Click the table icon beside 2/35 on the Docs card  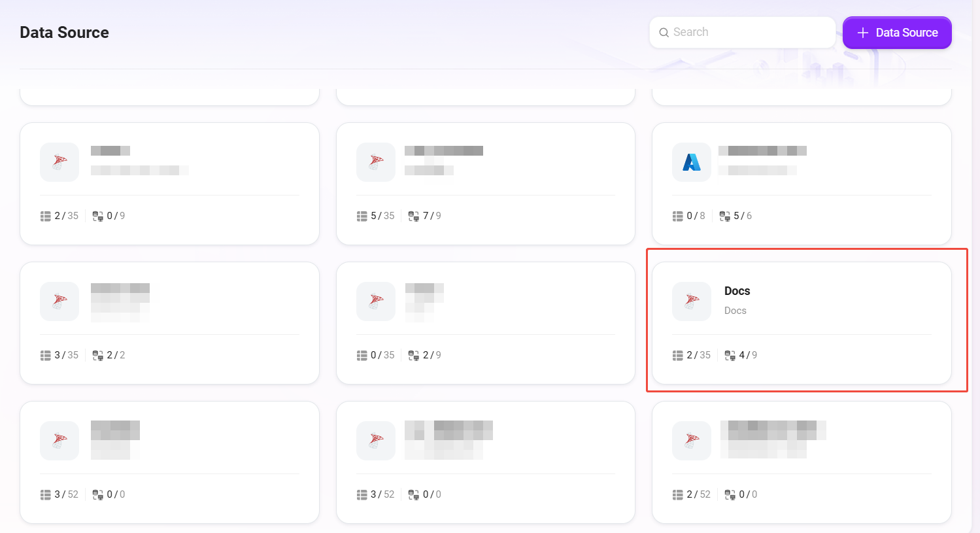[678, 355]
